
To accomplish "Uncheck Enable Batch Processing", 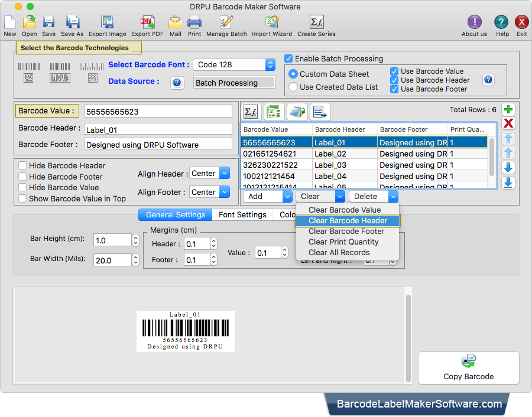I will coord(288,58).
